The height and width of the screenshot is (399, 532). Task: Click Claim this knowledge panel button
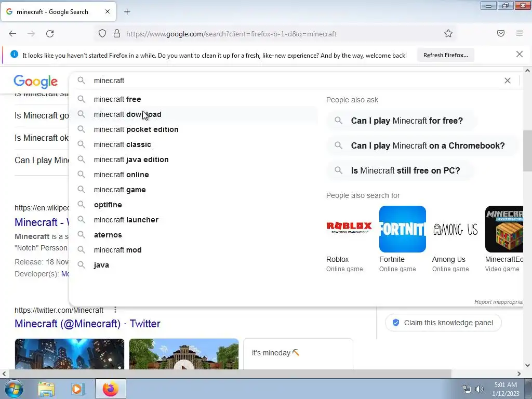click(443, 323)
